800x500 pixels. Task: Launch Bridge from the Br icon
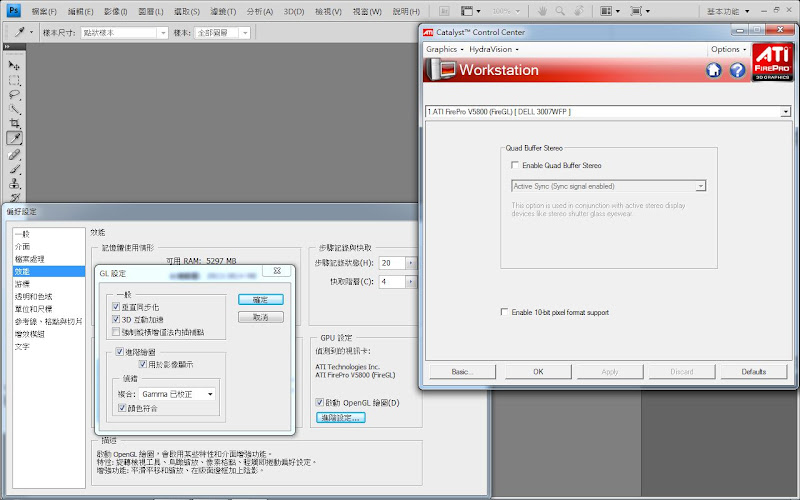444,11
